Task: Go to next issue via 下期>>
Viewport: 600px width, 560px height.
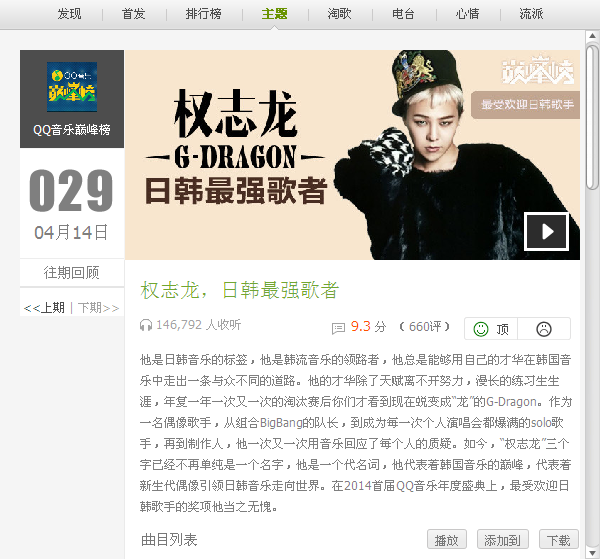Action: point(99,308)
